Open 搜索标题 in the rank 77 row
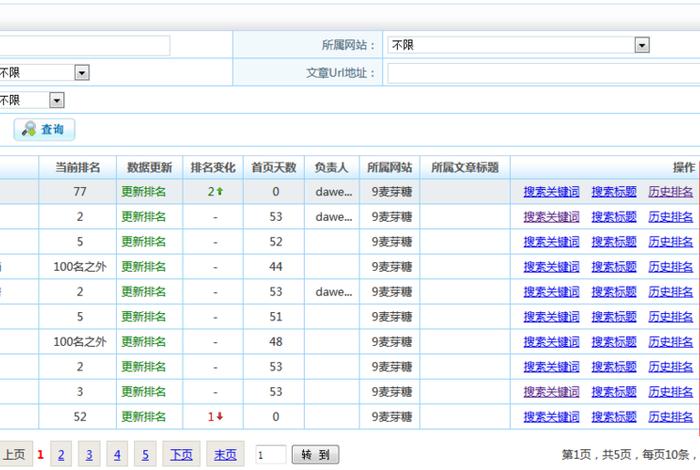The image size is (700, 470). 614,192
